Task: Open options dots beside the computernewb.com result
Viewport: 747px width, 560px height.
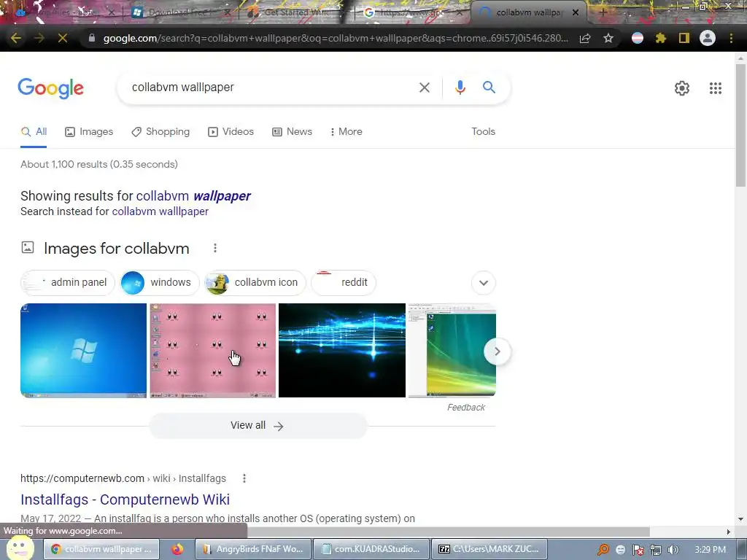Action: (x=244, y=478)
